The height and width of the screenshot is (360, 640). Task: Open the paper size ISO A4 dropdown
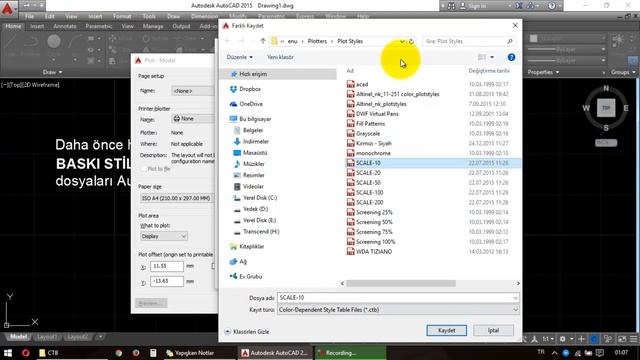pos(176,198)
